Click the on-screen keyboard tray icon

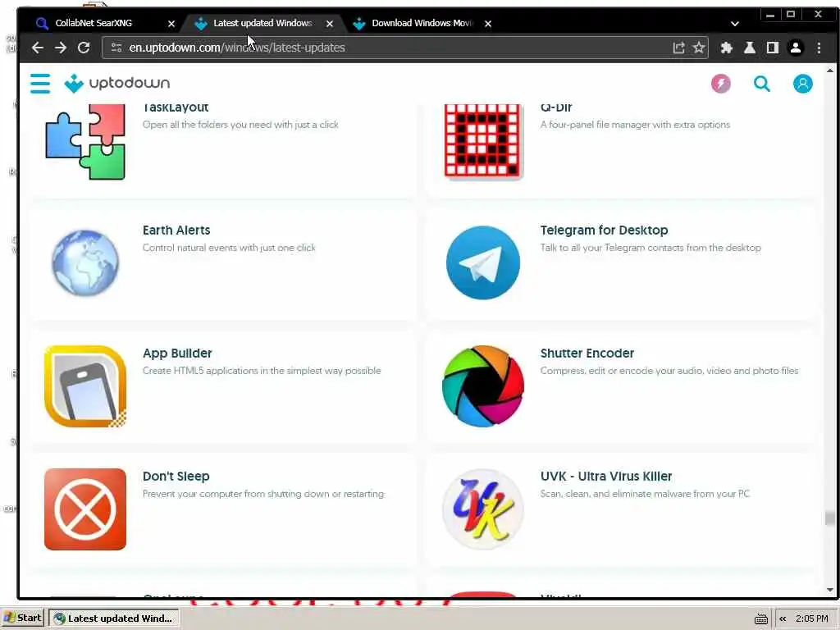(x=760, y=619)
